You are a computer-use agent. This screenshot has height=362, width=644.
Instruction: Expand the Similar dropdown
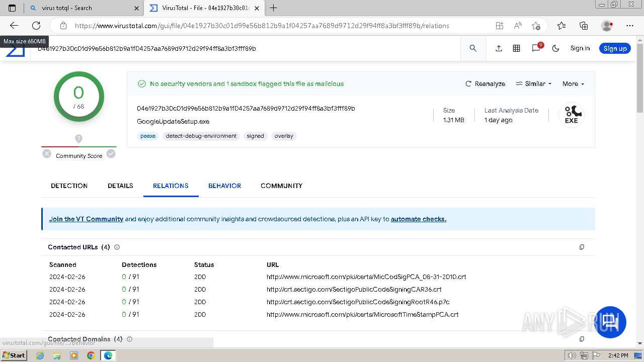pyautogui.click(x=534, y=84)
